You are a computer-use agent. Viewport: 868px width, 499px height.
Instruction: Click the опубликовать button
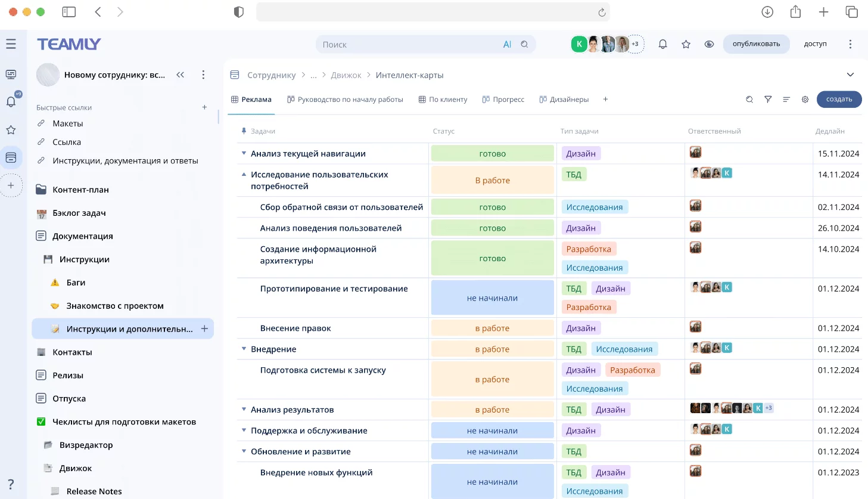[756, 44]
